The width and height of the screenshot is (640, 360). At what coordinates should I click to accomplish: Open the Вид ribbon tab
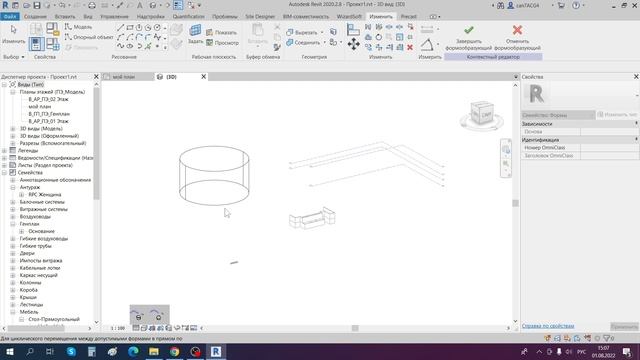pyautogui.click(x=88, y=17)
